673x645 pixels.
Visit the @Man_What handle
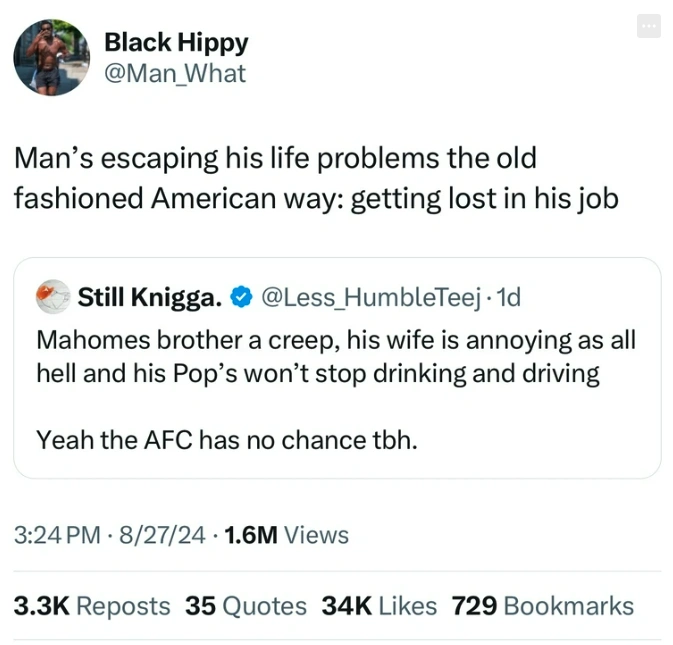click(175, 73)
